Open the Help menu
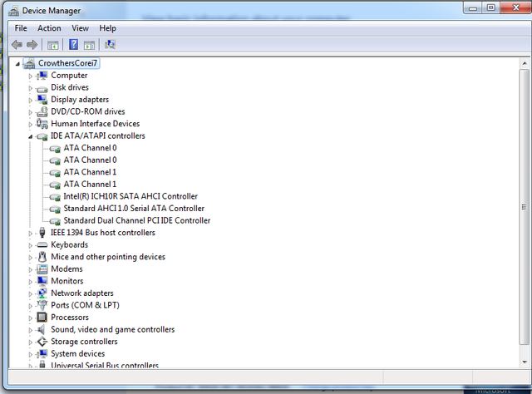This screenshot has height=394, width=532. coord(107,28)
